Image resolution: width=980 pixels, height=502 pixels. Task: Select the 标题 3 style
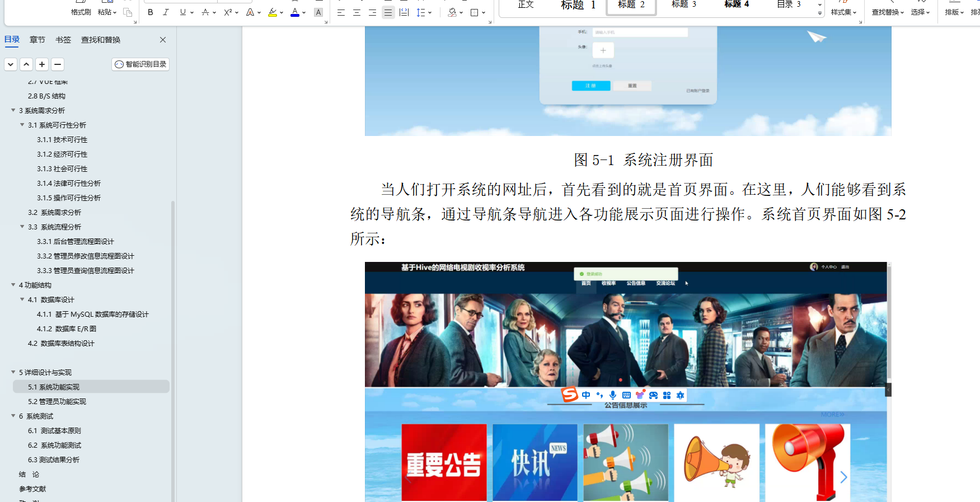click(x=684, y=5)
